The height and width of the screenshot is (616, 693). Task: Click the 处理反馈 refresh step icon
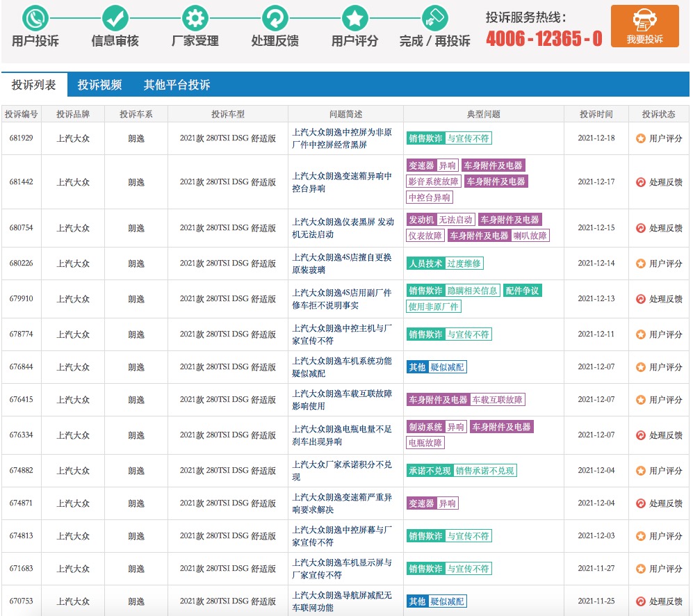[x=275, y=17]
